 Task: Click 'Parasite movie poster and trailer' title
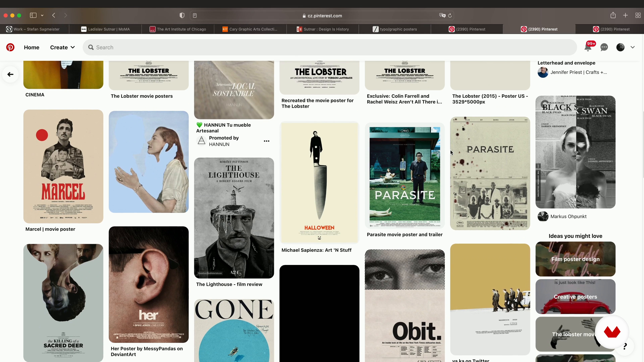405,235
